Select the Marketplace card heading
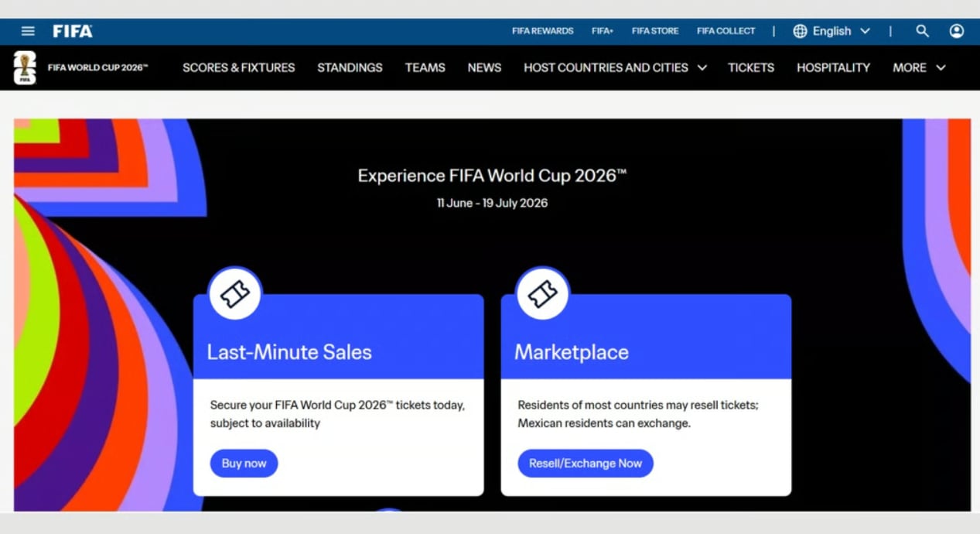 tap(572, 352)
